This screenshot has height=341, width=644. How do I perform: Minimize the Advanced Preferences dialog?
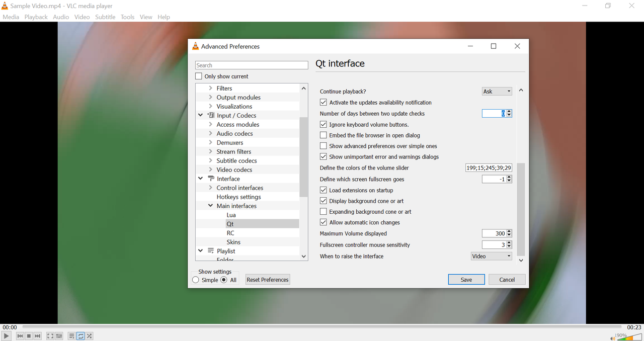pyautogui.click(x=470, y=46)
